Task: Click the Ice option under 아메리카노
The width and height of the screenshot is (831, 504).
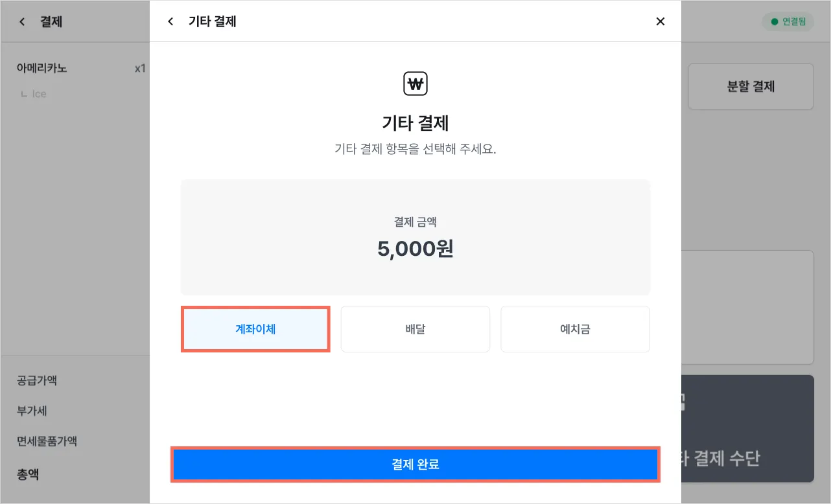Action: point(39,94)
